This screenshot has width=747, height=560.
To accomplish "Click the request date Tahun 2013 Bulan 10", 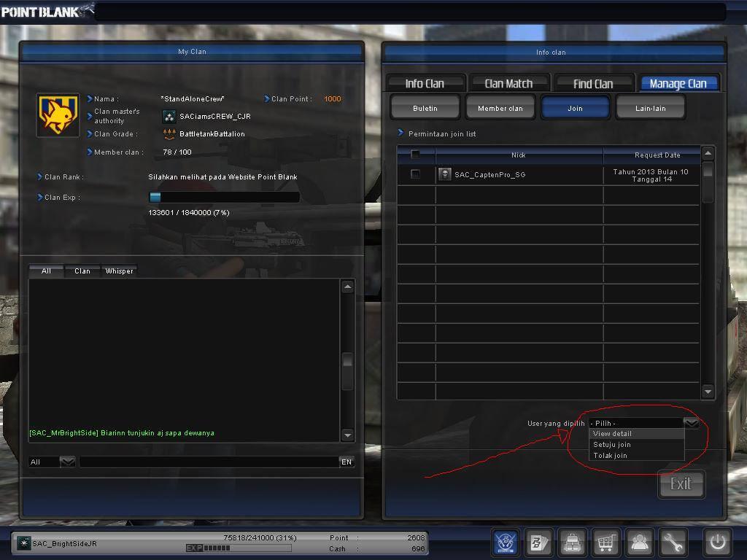I will [651, 175].
